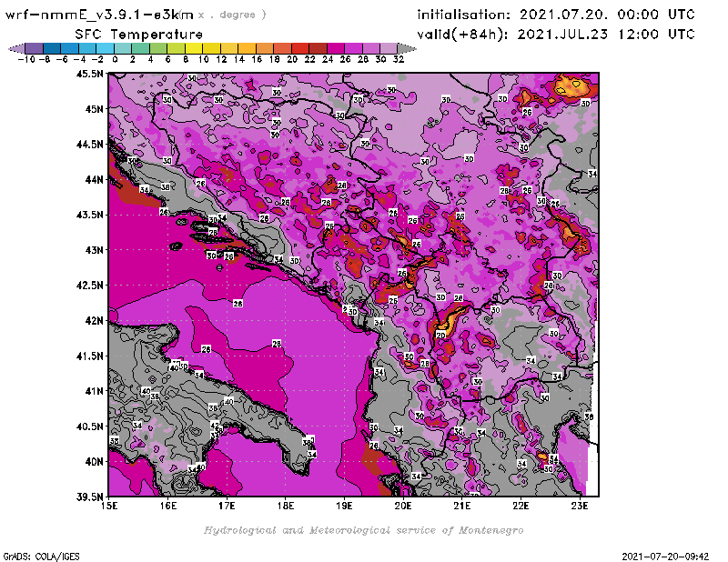Select the legend swatch between -10 and -8
This screenshot has width=728, height=562.
click(x=34, y=48)
